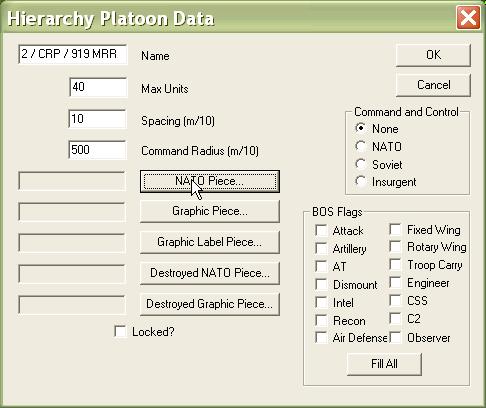Choose Graphic Label Piece... button
The width and height of the screenshot is (486, 408).
click(x=210, y=242)
